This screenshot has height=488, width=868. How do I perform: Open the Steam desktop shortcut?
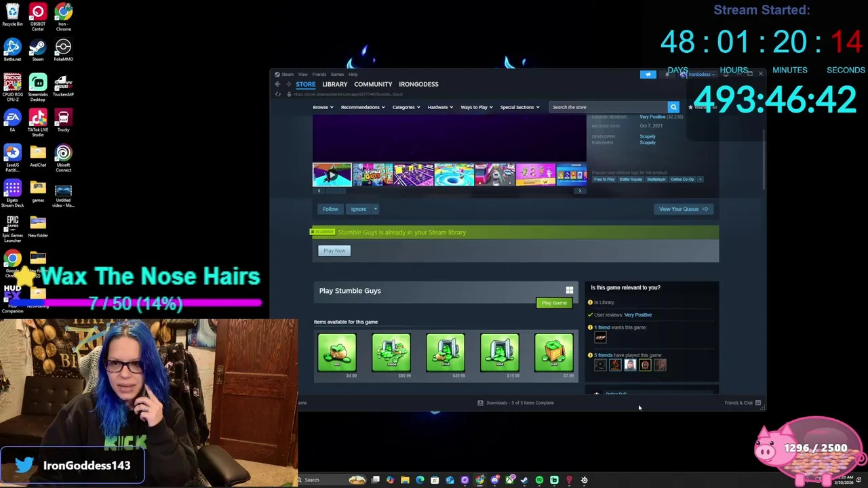point(38,50)
